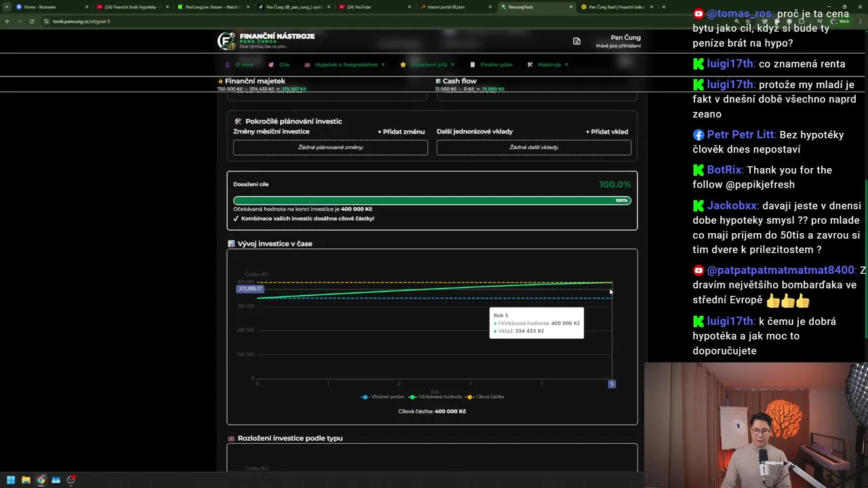Image resolution: width=868 pixels, height=488 pixels.
Task: Expand Dosažení cílů menu
Action: coord(427,64)
